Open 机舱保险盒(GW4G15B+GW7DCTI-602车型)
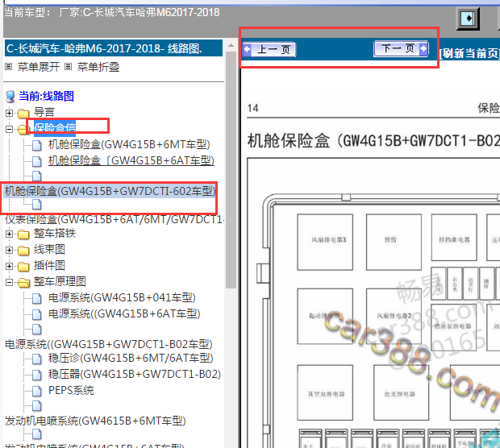This screenshot has width=500, height=448. pyautogui.click(x=110, y=191)
